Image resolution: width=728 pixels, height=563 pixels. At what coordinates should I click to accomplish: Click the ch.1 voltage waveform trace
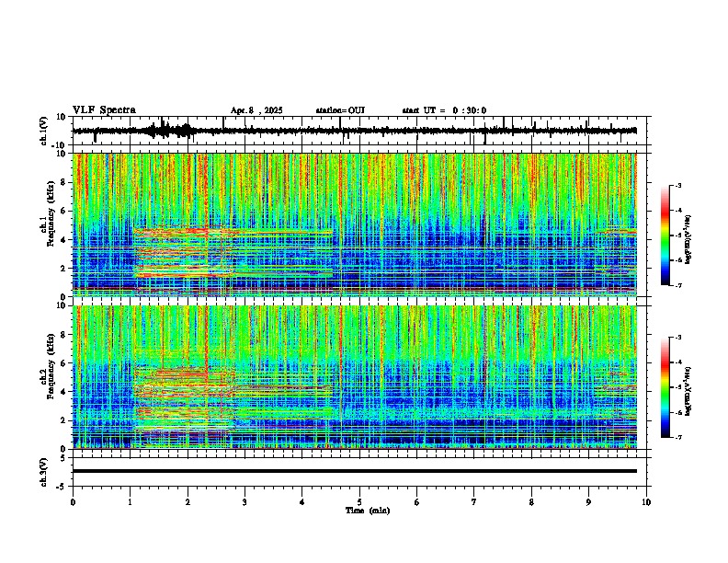(354, 131)
